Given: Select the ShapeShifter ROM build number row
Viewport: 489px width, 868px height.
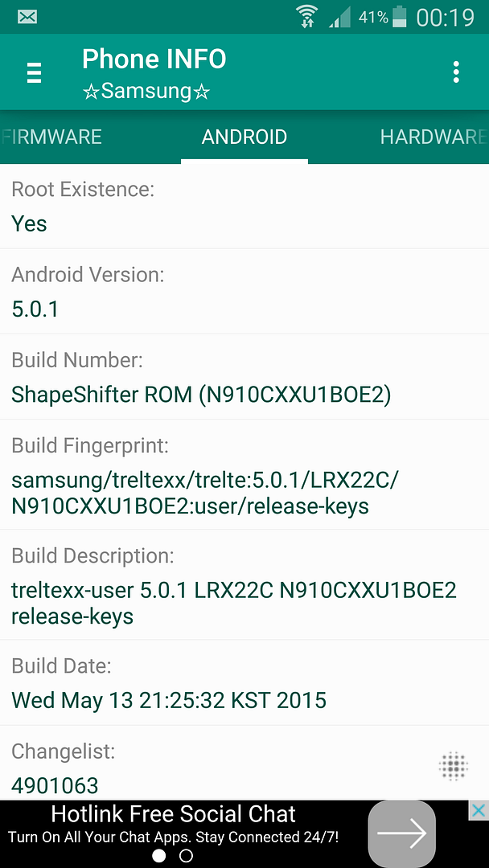Looking at the screenshot, I should [244, 377].
